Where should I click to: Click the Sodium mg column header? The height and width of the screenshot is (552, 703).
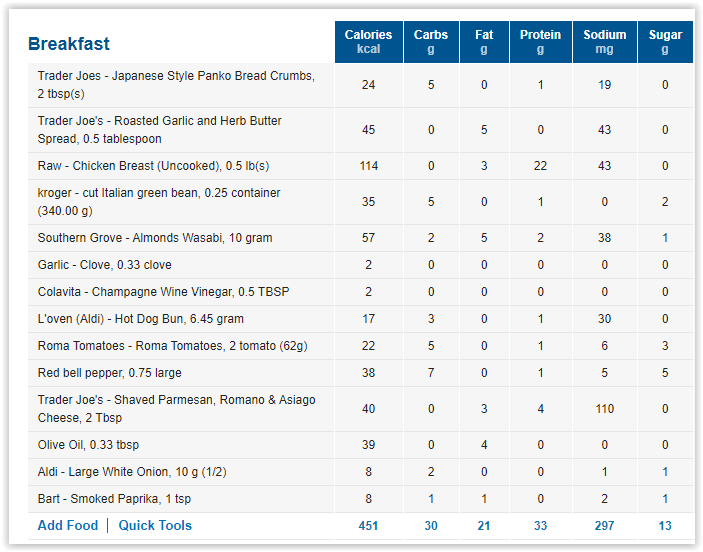tap(604, 42)
